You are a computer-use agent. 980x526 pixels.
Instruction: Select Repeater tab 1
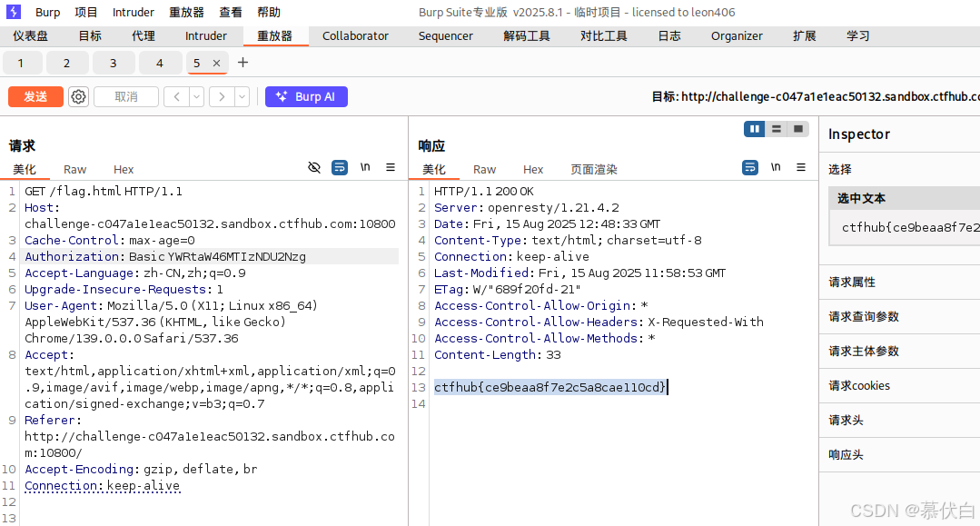point(21,64)
